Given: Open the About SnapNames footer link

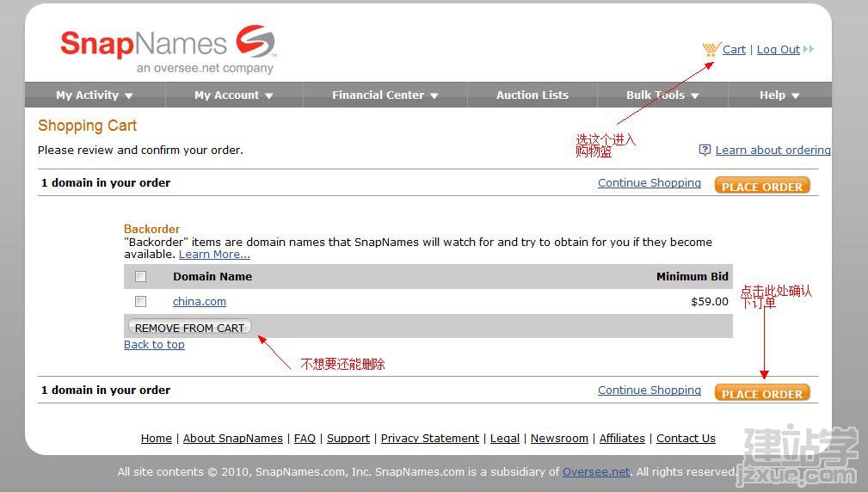Looking at the screenshot, I should pyautogui.click(x=233, y=439).
